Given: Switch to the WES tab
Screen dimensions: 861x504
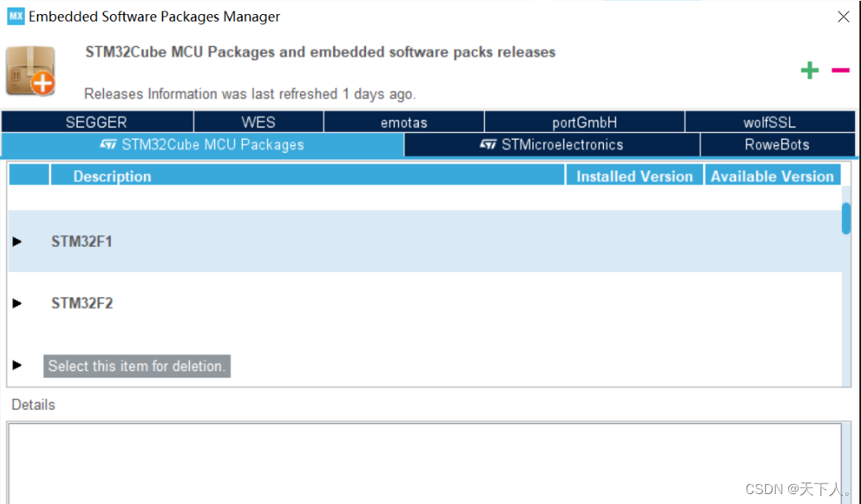Looking at the screenshot, I should pos(259,122).
